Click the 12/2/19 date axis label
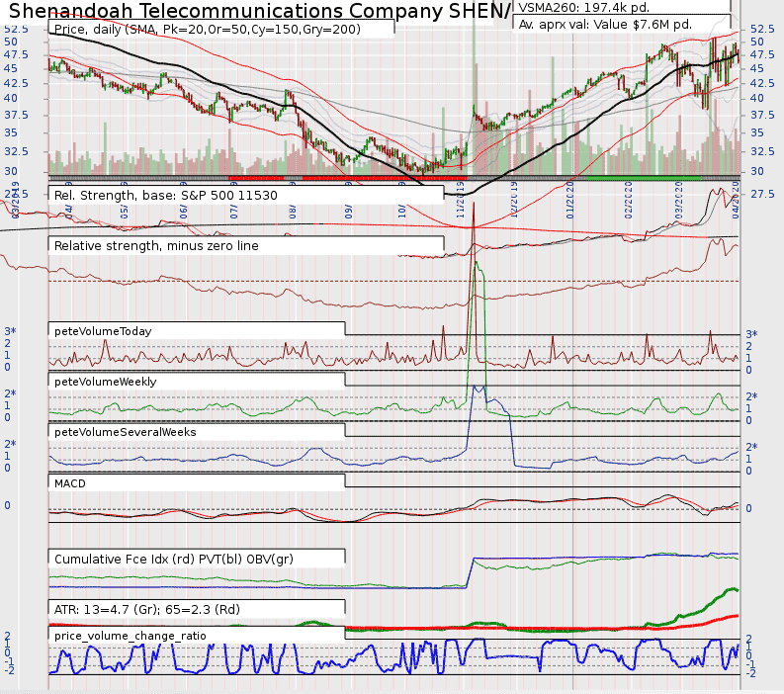Image resolution: width=784 pixels, height=694 pixels. pyautogui.click(x=514, y=200)
